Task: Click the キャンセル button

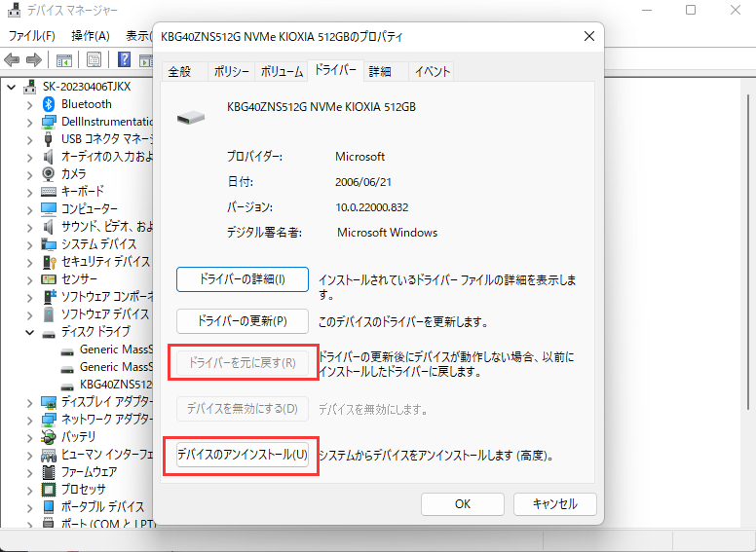Action: tap(555, 504)
